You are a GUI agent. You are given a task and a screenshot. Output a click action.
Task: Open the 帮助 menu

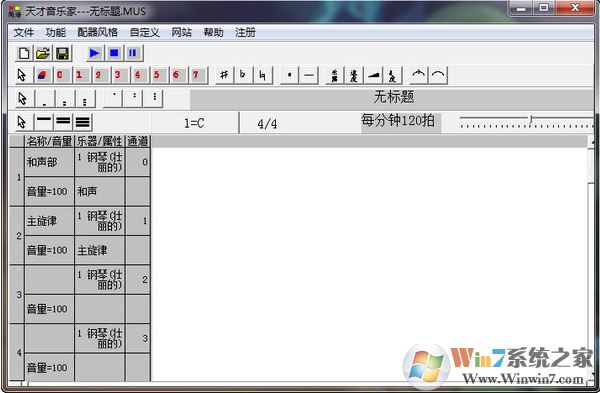click(x=214, y=33)
